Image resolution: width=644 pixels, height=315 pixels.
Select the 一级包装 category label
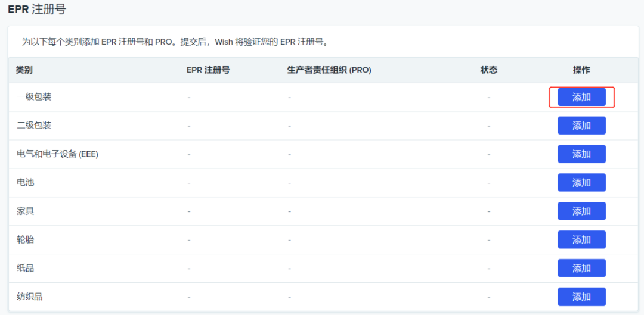click(34, 96)
